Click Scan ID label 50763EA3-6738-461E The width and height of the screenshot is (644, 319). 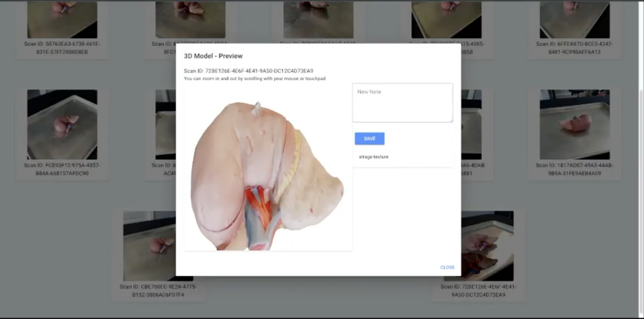pyautogui.click(x=62, y=48)
